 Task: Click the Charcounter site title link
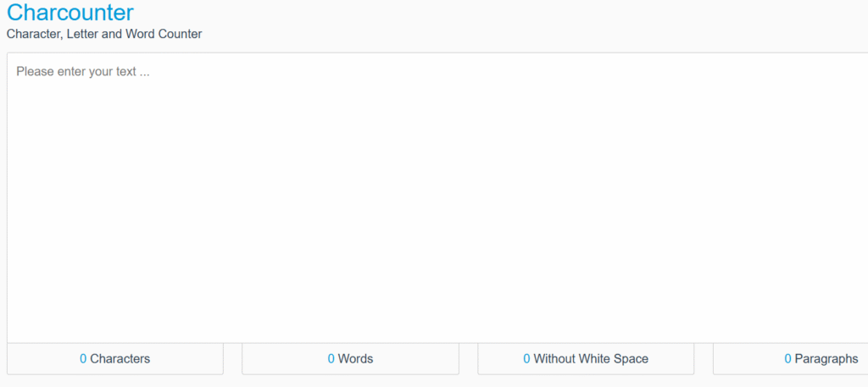(70, 13)
